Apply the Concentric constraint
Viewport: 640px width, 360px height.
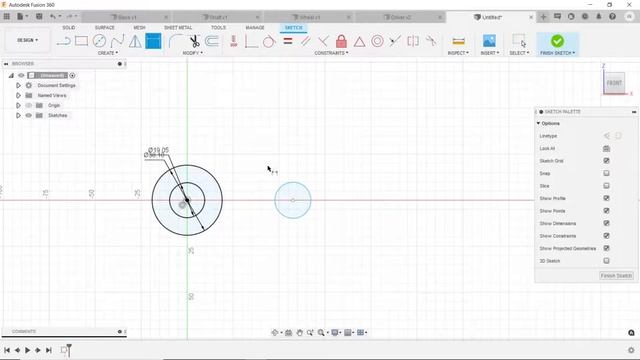point(377,41)
